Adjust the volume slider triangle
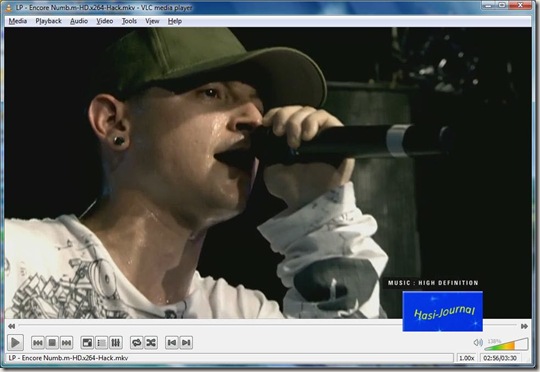540x372 pixels. point(506,344)
